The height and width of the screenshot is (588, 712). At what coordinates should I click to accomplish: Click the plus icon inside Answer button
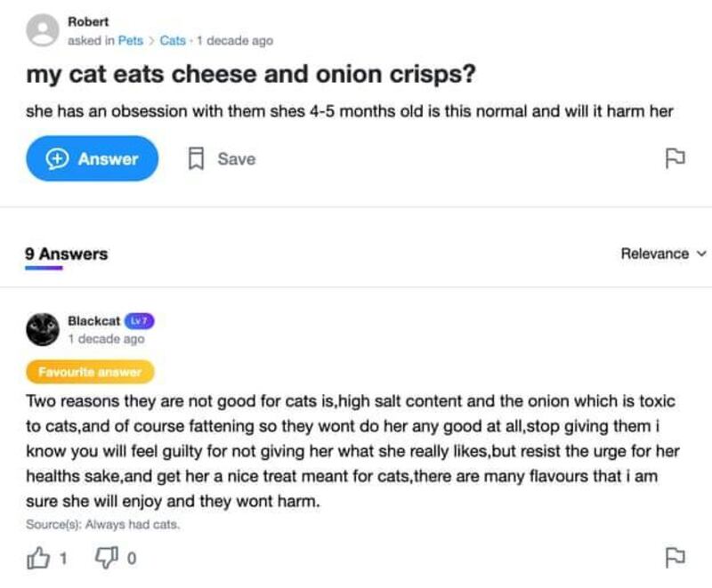coord(59,158)
